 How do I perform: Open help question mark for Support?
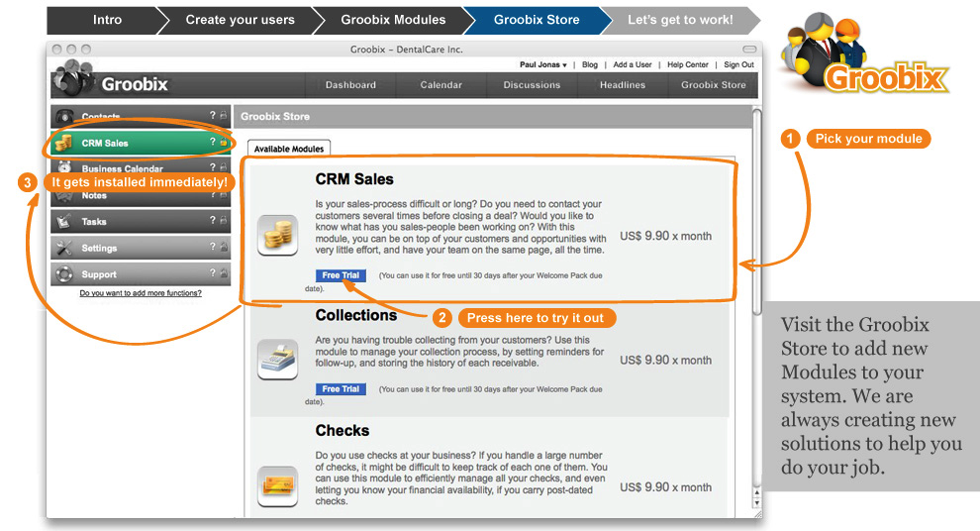click(213, 272)
